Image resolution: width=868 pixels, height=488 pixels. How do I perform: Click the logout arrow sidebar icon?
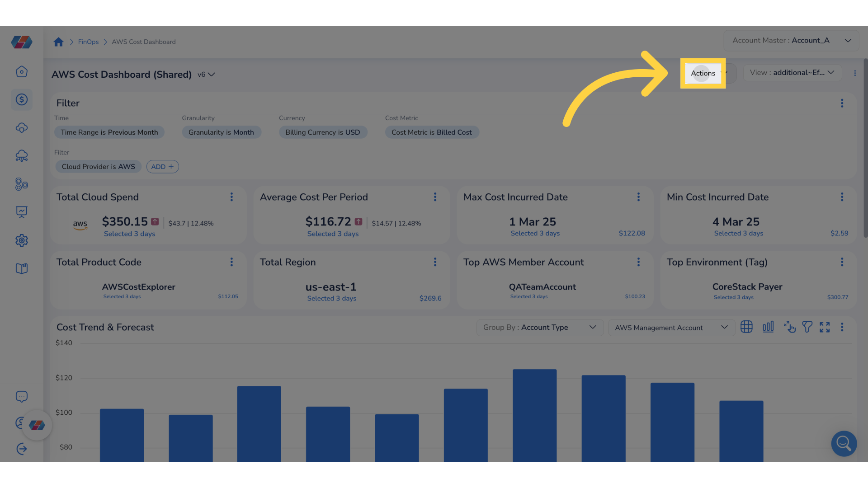click(x=22, y=449)
